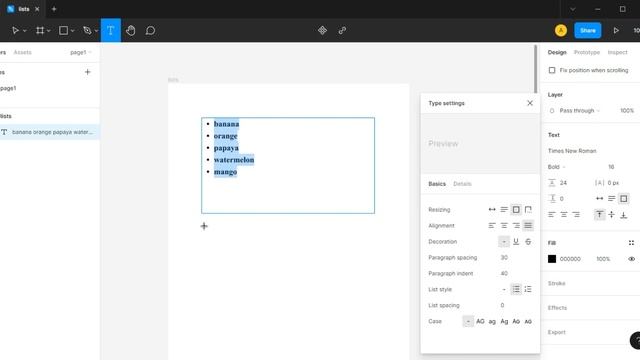
Task: Click the black fill color swatch
Action: tap(552, 259)
